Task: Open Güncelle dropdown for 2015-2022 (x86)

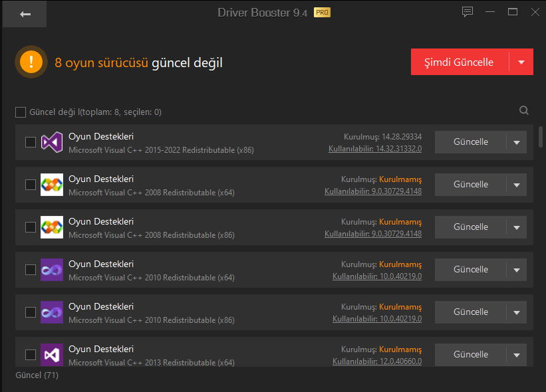Action: [517, 142]
